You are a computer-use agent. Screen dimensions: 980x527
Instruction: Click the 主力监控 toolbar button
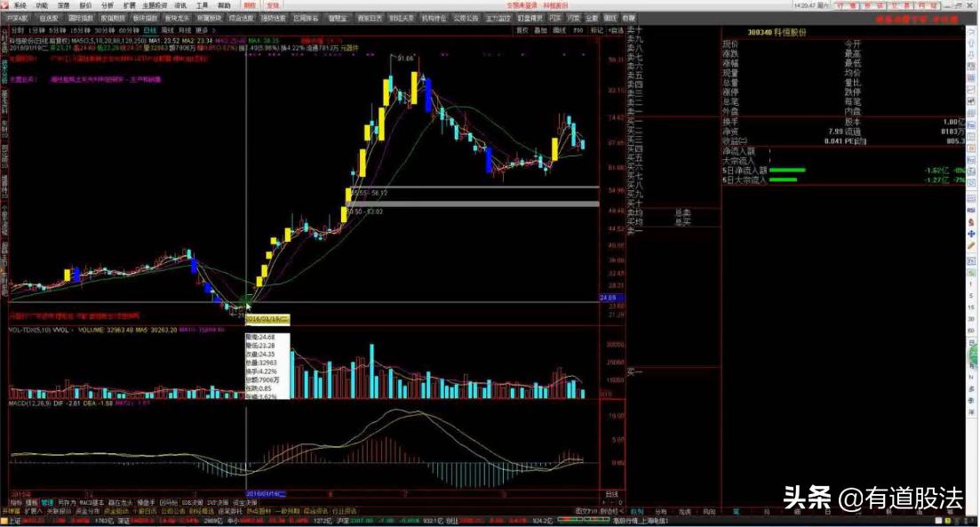coord(498,18)
